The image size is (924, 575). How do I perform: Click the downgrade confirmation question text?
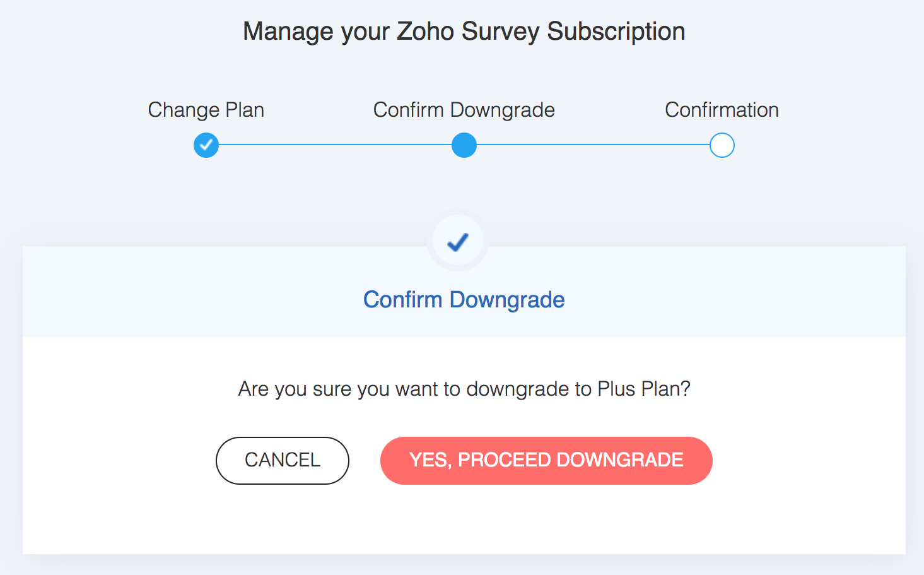coord(464,389)
